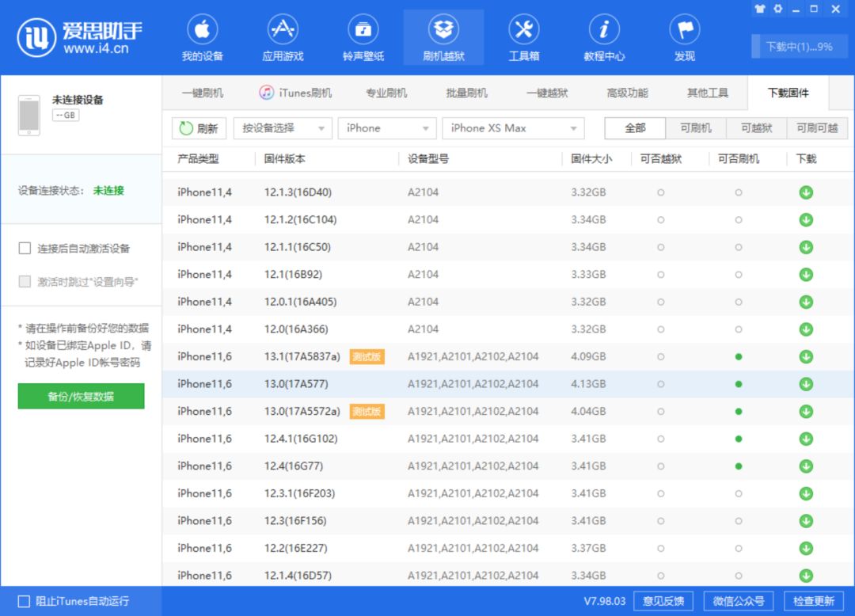Switch to 高级功能 tab
This screenshot has width=855, height=616.
627,93
